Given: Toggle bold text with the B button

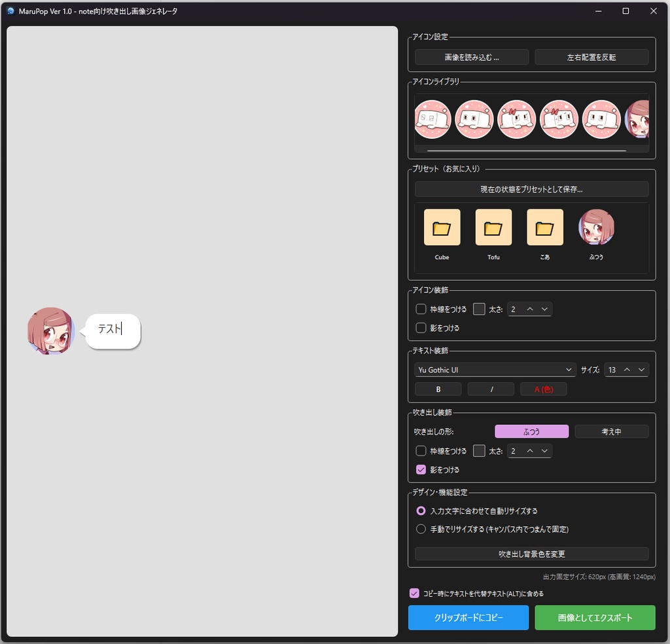Looking at the screenshot, I should [x=438, y=389].
